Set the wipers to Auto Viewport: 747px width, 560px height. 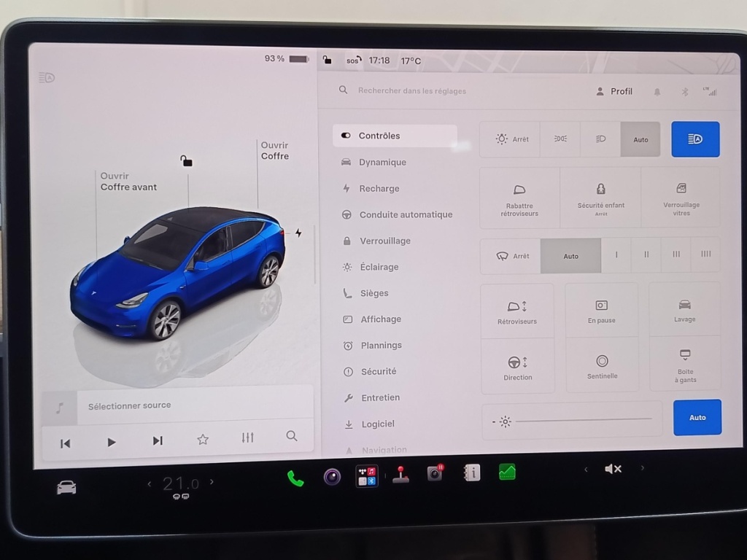570,256
